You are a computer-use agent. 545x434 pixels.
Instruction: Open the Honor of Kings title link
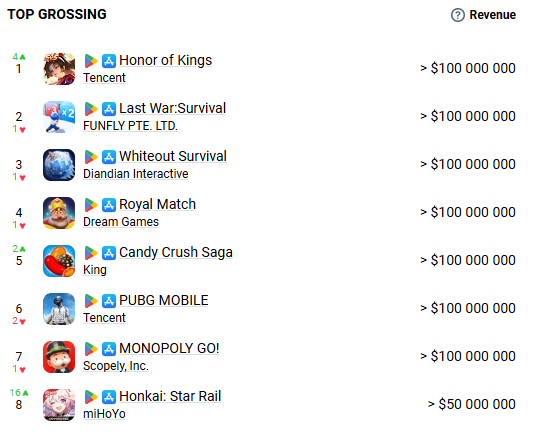point(165,60)
